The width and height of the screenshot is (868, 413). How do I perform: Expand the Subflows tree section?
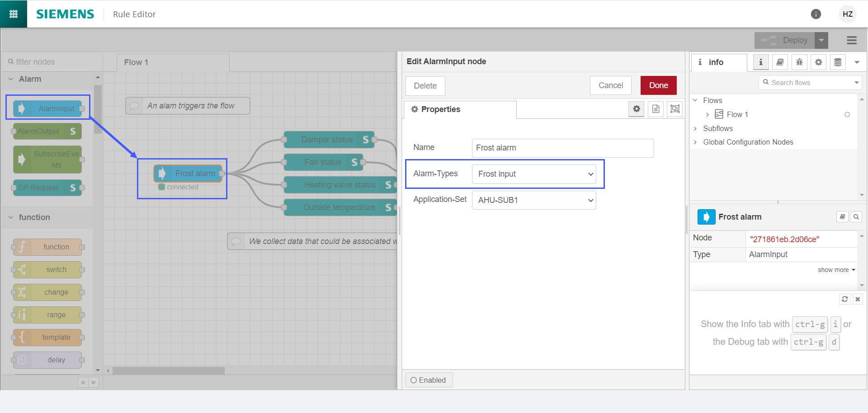tap(695, 128)
